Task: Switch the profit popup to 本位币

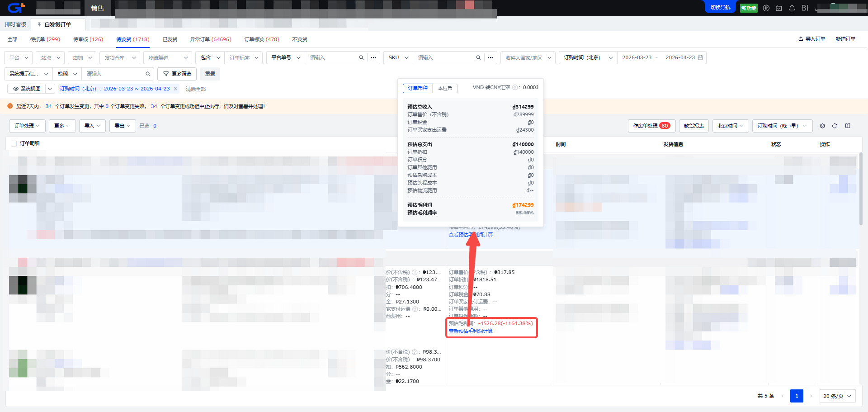Action: click(x=445, y=88)
